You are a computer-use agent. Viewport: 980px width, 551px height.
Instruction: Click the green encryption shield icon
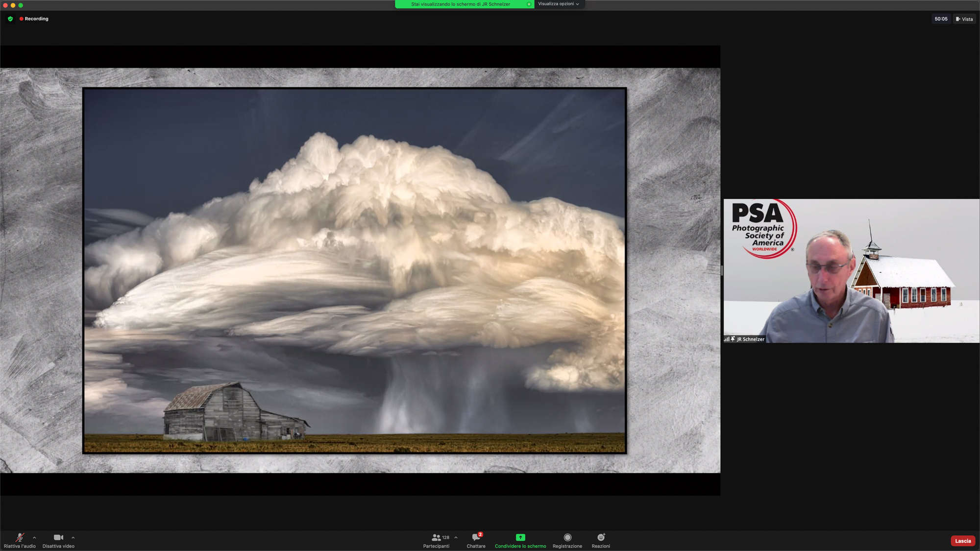(10, 19)
